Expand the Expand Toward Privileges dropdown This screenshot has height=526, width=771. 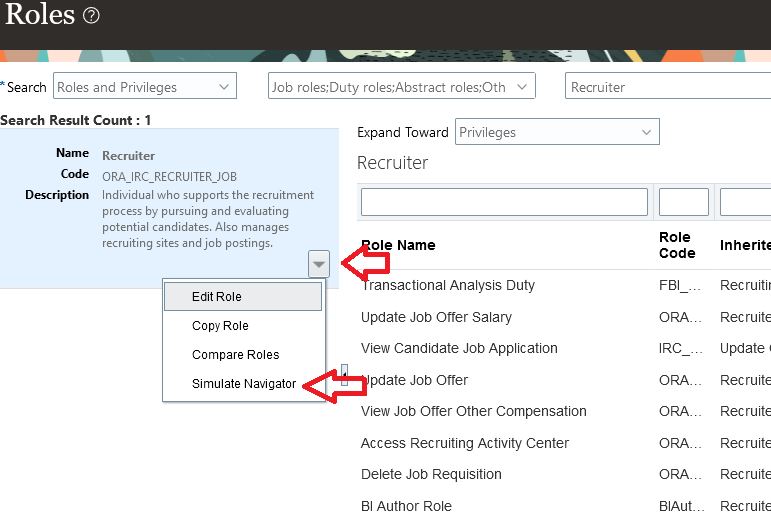[x=557, y=132]
